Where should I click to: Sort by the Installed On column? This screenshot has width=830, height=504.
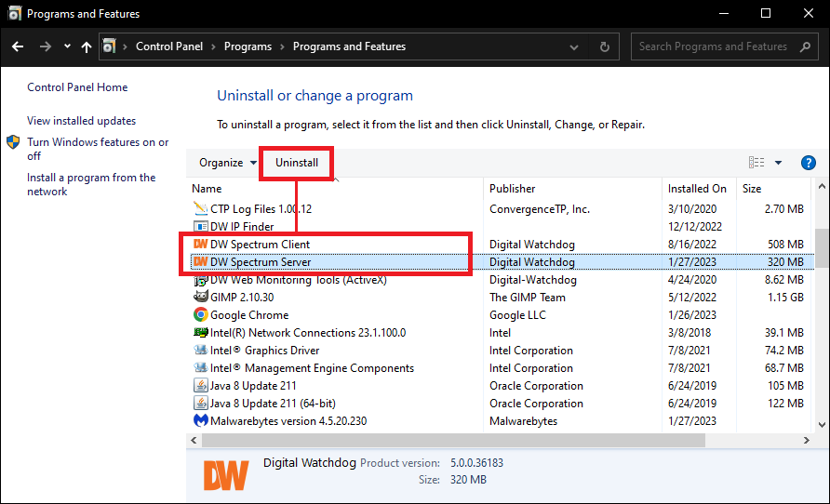coord(697,189)
